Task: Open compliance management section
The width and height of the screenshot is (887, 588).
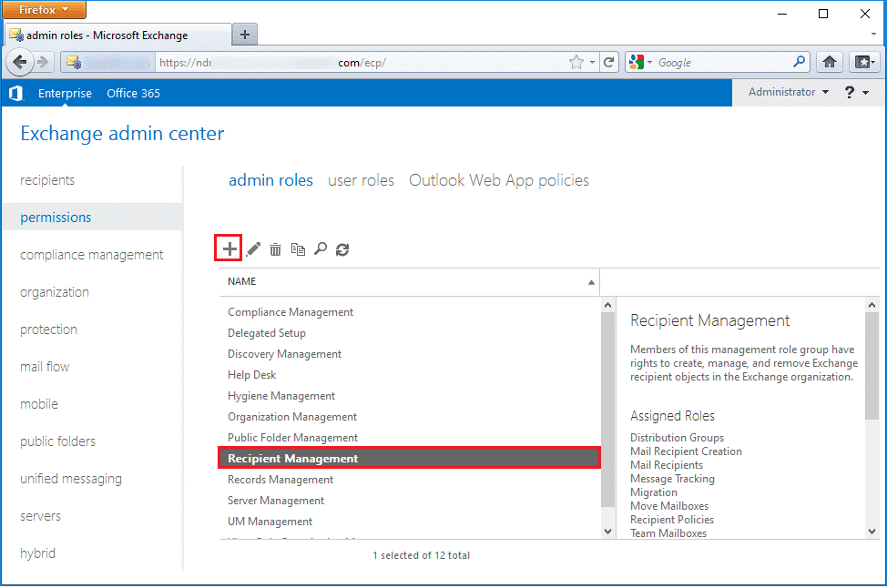Action: [92, 255]
